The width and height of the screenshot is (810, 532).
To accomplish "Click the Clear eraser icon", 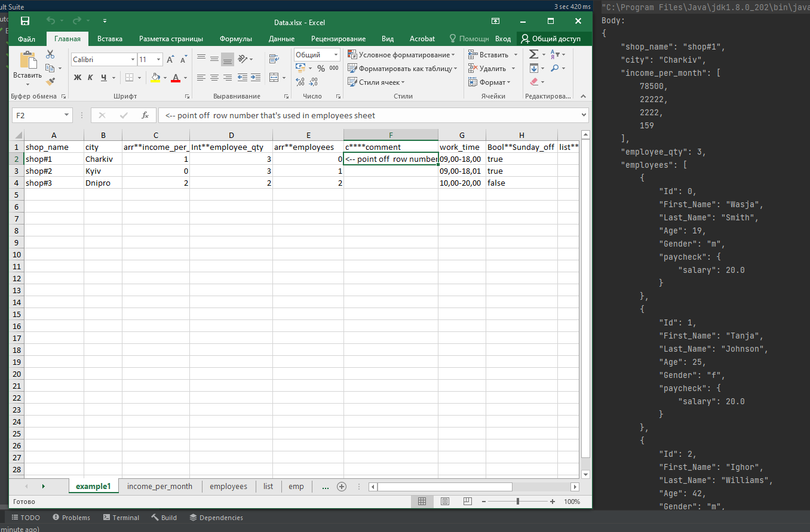I will 533,82.
